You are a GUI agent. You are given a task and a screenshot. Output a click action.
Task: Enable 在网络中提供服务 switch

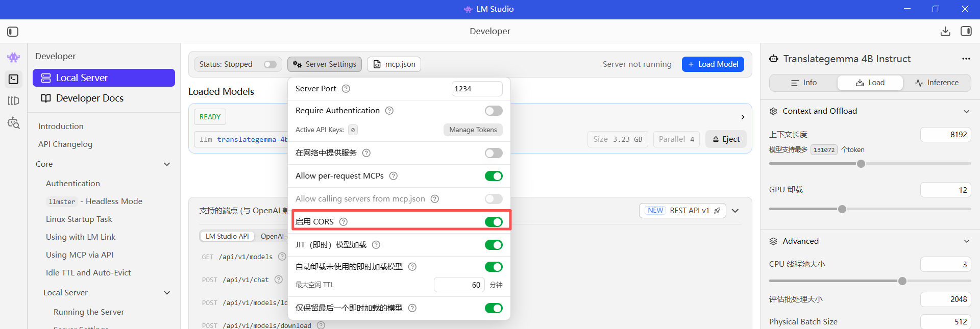point(494,153)
